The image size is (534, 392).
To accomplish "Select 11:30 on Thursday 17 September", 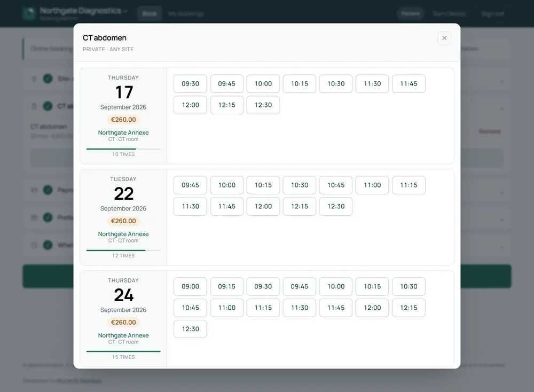I will coord(372,84).
